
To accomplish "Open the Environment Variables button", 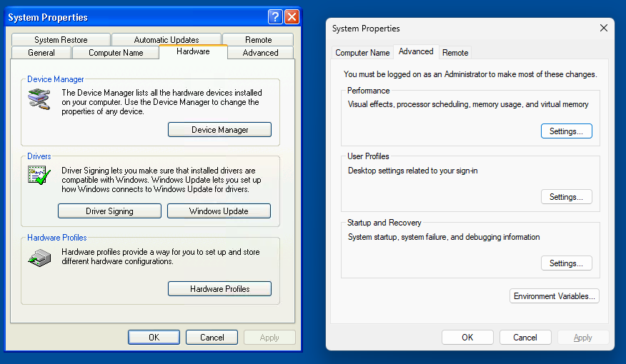I will (x=555, y=296).
